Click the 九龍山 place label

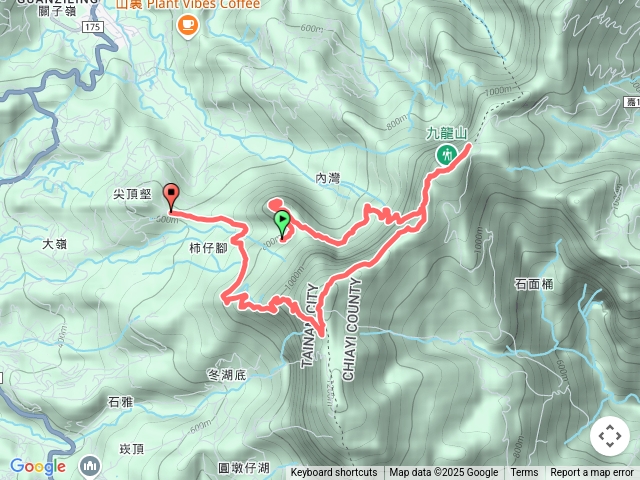pos(447,133)
